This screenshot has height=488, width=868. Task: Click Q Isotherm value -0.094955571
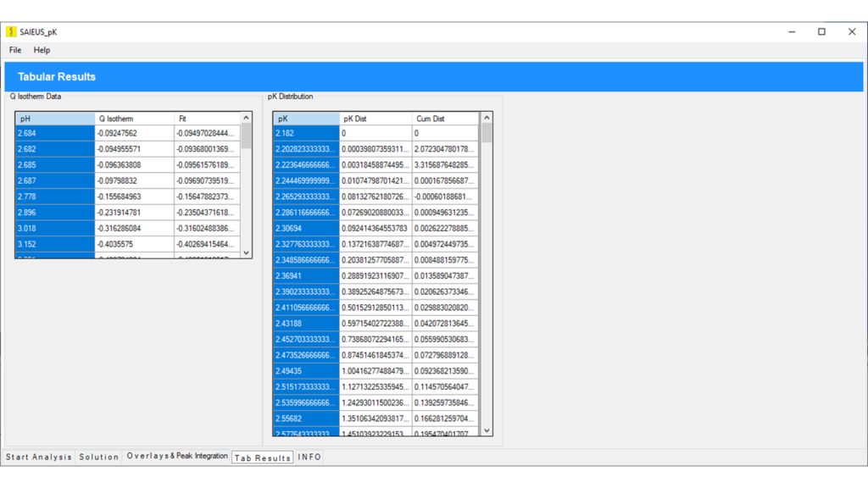coord(135,149)
